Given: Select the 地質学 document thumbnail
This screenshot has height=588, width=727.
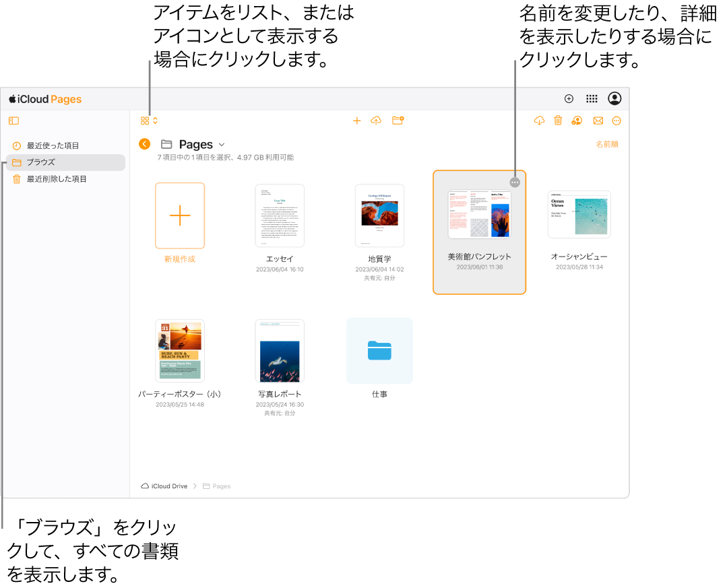Looking at the screenshot, I should [x=379, y=216].
